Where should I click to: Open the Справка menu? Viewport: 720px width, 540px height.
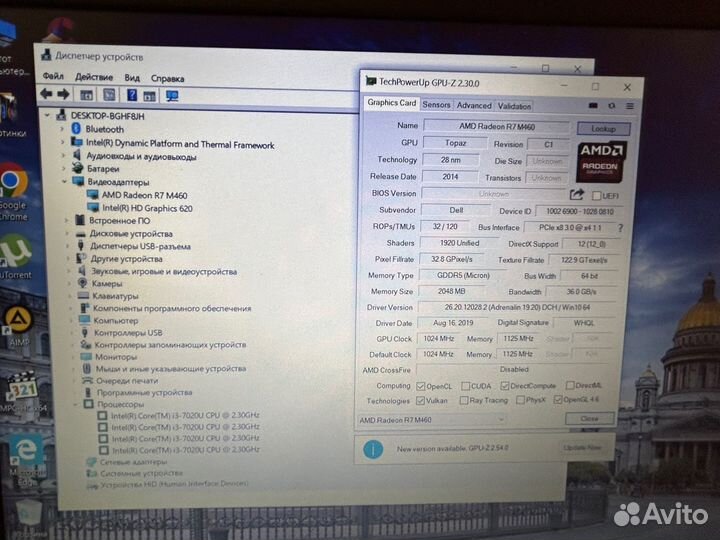tap(168, 79)
